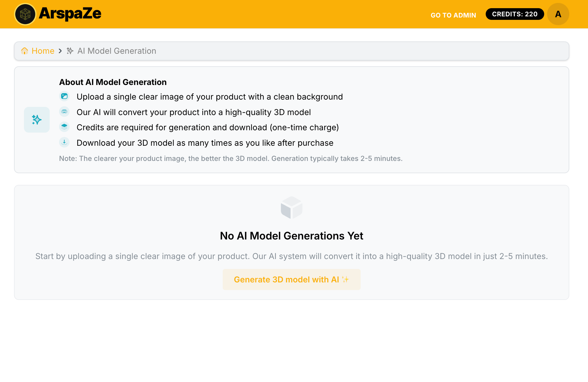Go to Home via breadcrumb link
Screen dimensions: 588x382
point(43,51)
